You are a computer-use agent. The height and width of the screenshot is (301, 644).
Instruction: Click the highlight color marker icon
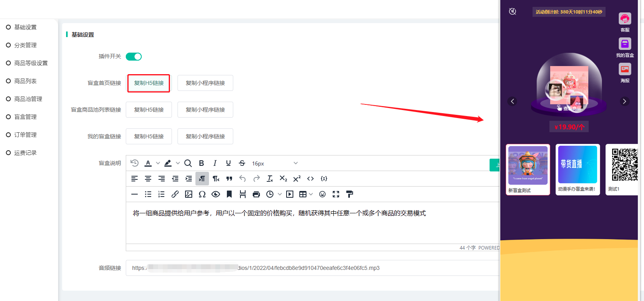(168, 163)
